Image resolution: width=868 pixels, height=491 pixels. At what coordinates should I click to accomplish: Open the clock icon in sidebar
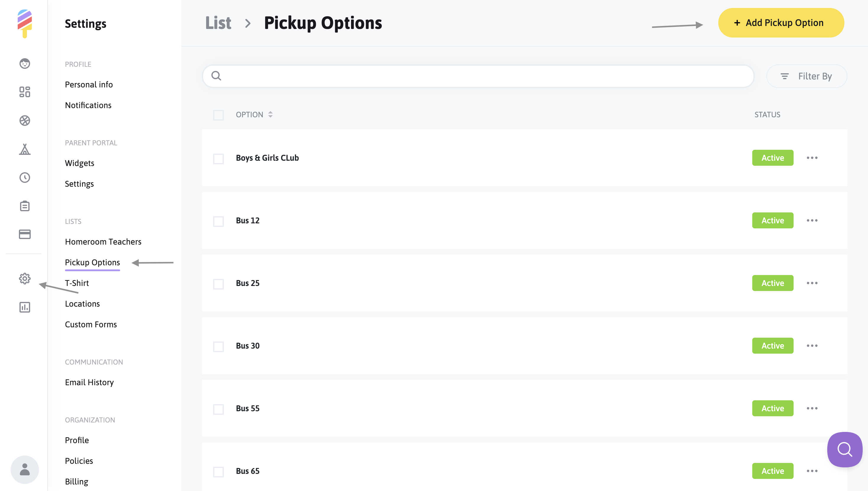pyautogui.click(x=25, y=177)
